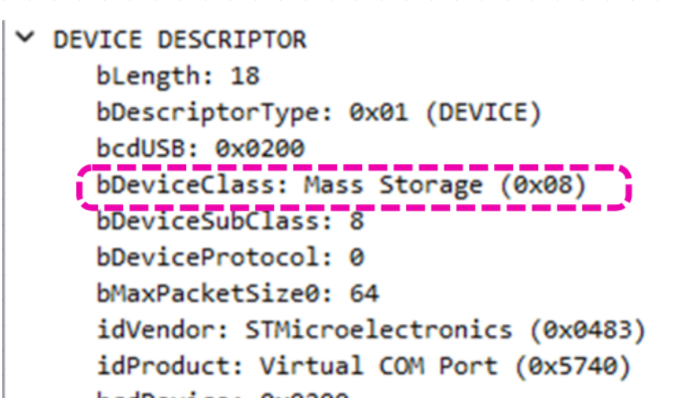The image size is (677, 398).
Task: Select the bDeviceSubClass: 8 row
Action: [230, 221]
